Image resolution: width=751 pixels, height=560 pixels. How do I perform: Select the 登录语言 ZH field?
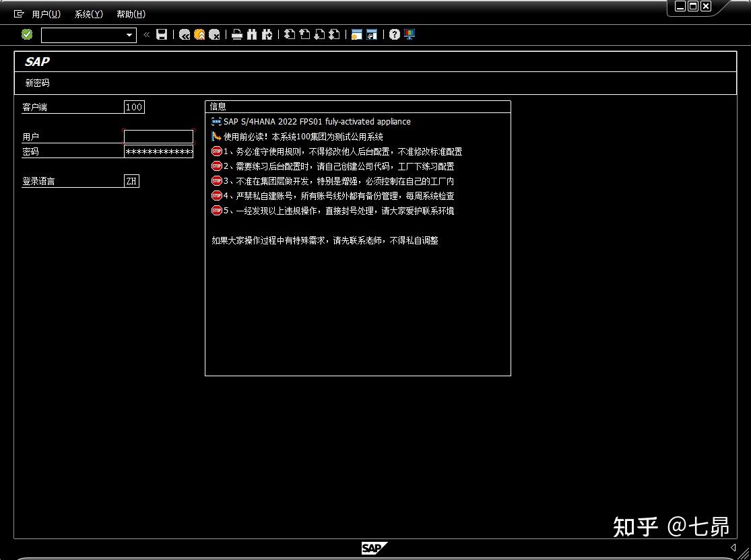[132, 180]
